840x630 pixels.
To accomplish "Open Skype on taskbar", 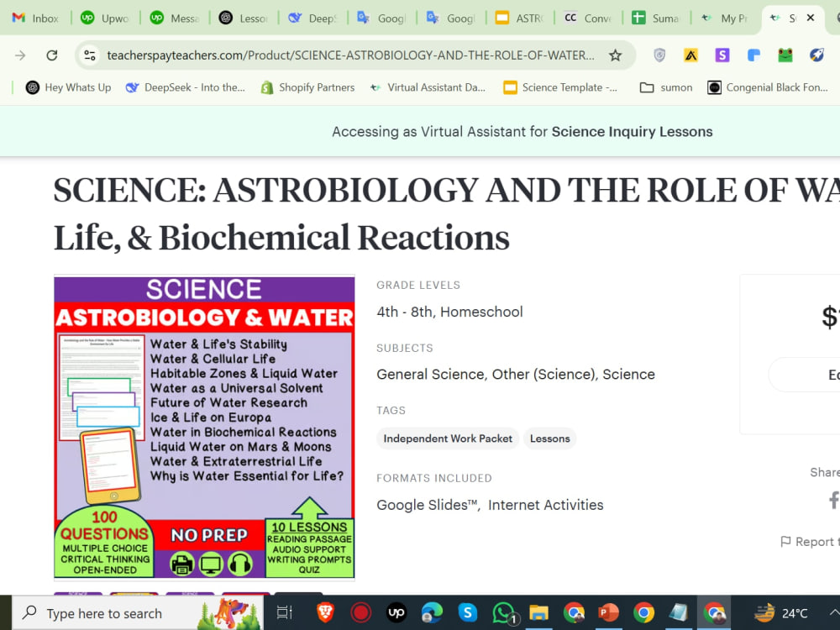I will (x=467, y=612).
